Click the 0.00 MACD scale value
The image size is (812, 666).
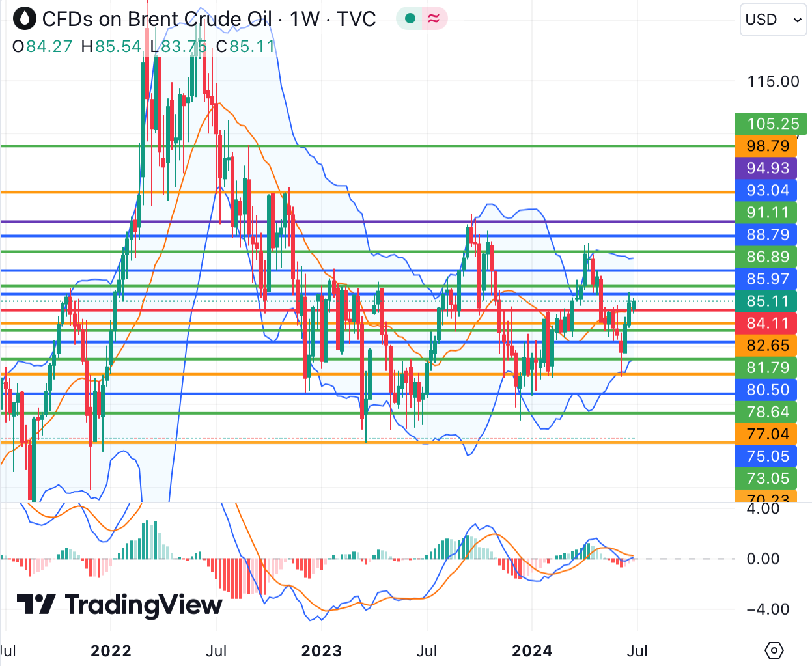(x=763, y=559)
